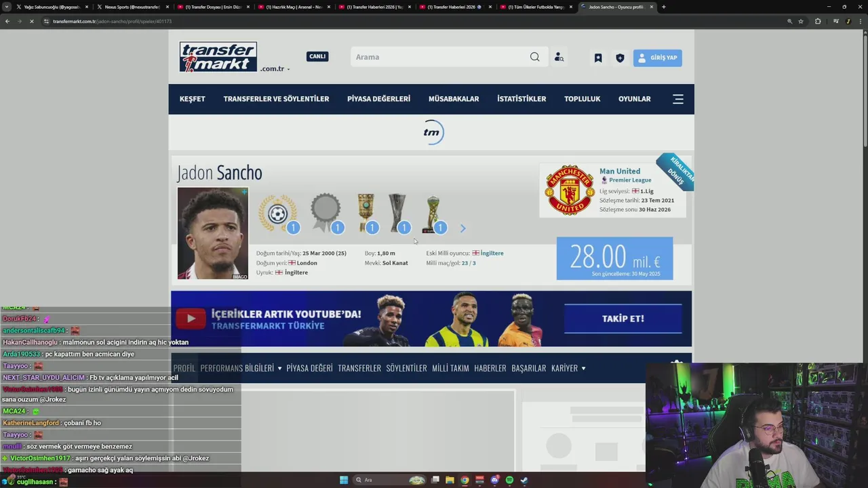Image resolution: width=868 pixels, height=488 pixels.
Task: Click the 28.00 mil. € market value
Action: pyautogui.click(x=614, y=258)
